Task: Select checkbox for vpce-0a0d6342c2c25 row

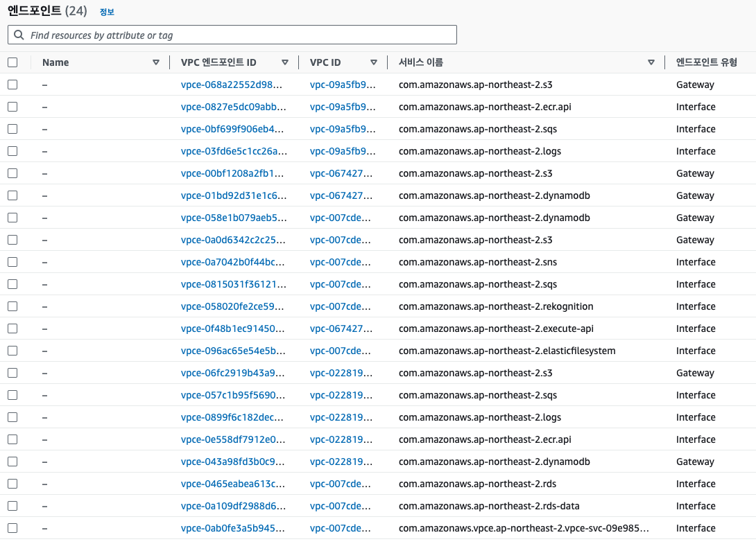Action: [12, 240]
